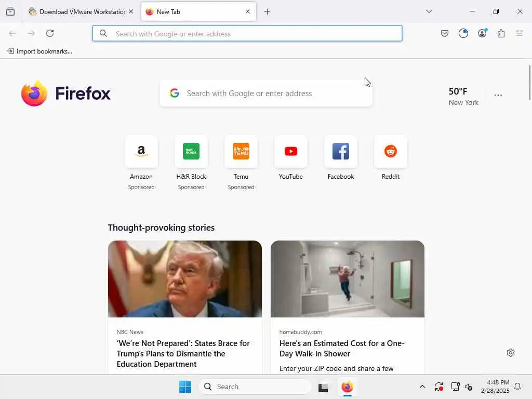This screenshot has width=532, height=399.
Task: Open the Firefox application menu
Action: 520,33
